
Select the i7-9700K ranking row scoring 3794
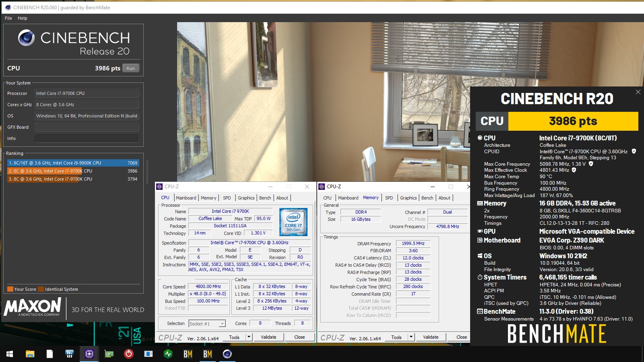[73, 179]
